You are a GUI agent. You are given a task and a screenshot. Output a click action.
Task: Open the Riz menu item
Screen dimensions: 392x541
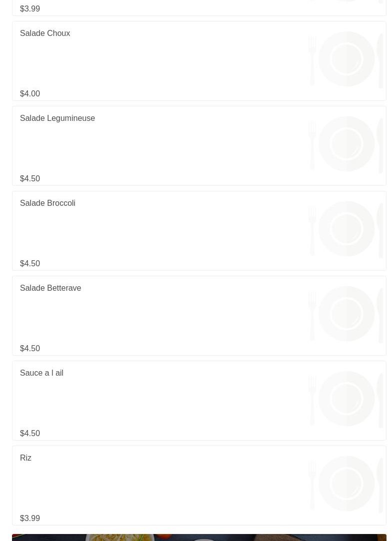click(x=25, y=458)
